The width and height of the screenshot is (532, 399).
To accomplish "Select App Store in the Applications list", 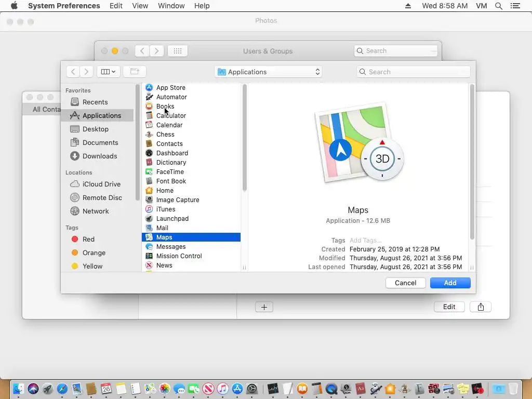I will pyautogui.click(x=191, y=87).
